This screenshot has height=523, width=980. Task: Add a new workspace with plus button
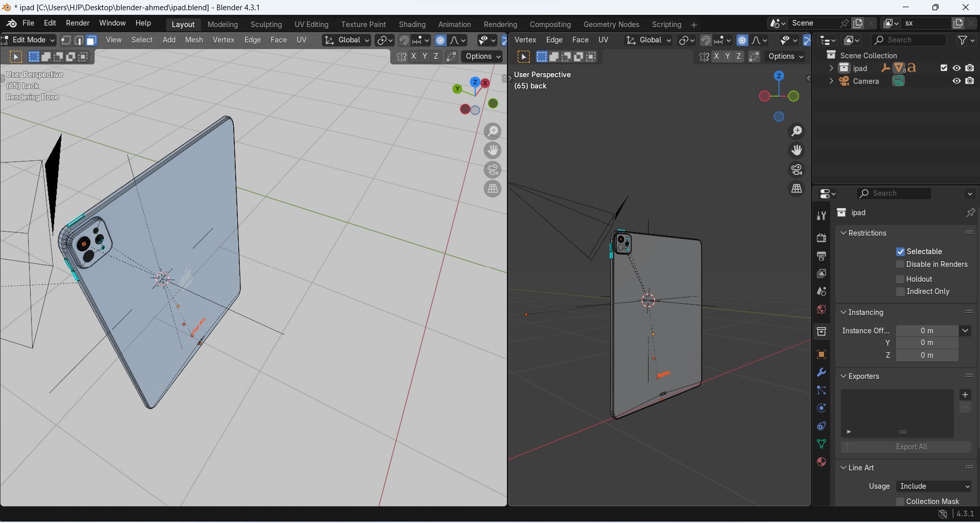pyautogui.click(x=694, y=25)
